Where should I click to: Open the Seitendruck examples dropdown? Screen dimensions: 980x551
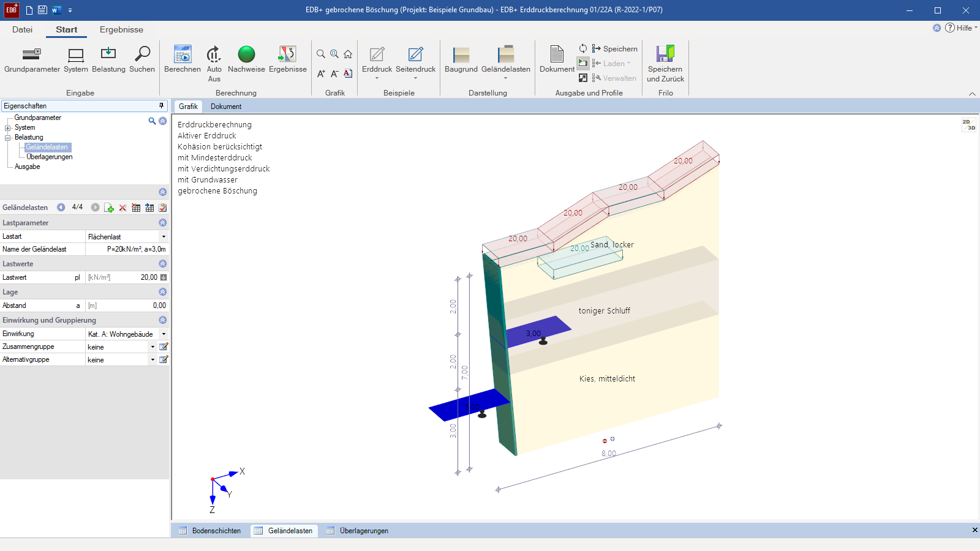415,64
